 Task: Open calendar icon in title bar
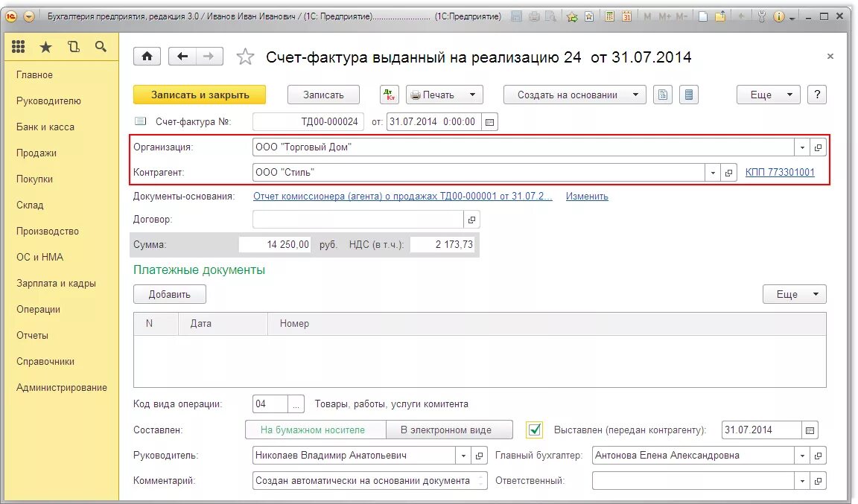pos(627,16)
